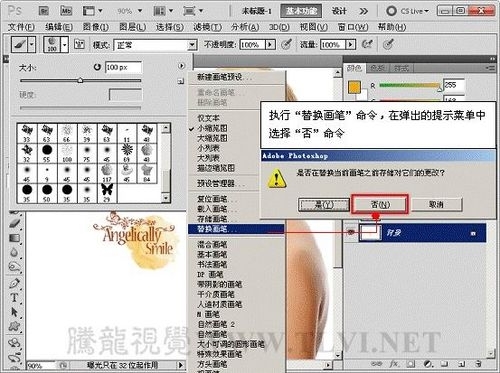The width and height of the screenshot is (500, 373).
Task: Click the 否(N) button
Action: [x=380, y=204]
